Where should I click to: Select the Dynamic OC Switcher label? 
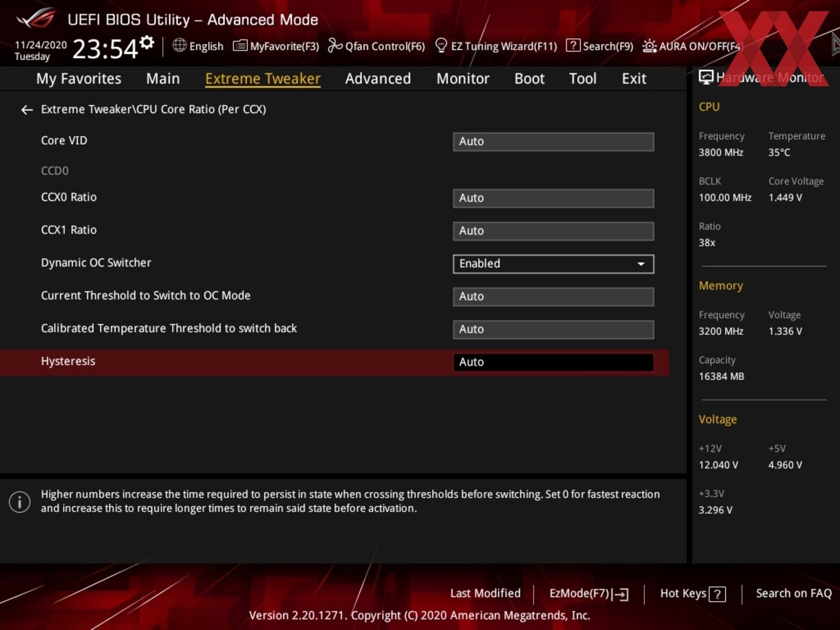point(96,262)
